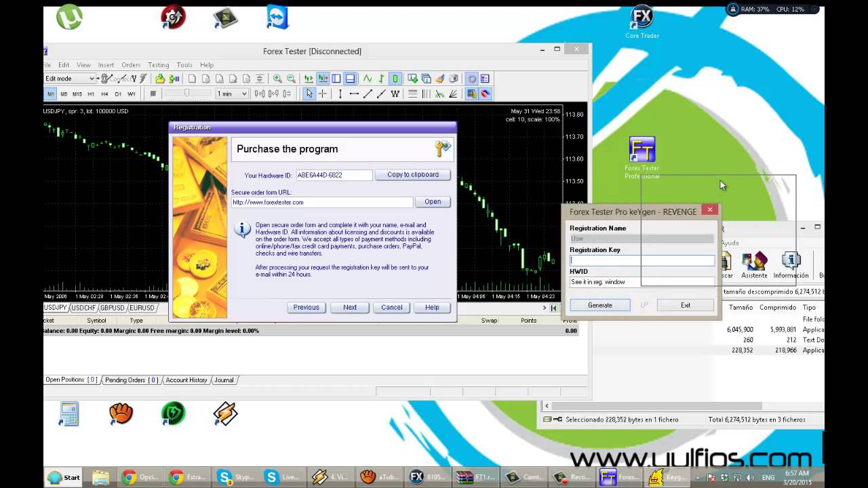Click the HWID field in keygen
Image resolution: width=868 pixels, height=488 pixels.
(x=642, y=282)
